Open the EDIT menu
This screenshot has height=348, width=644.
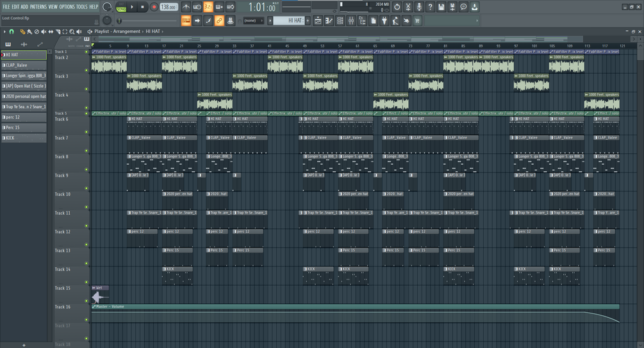click(15, 6)
